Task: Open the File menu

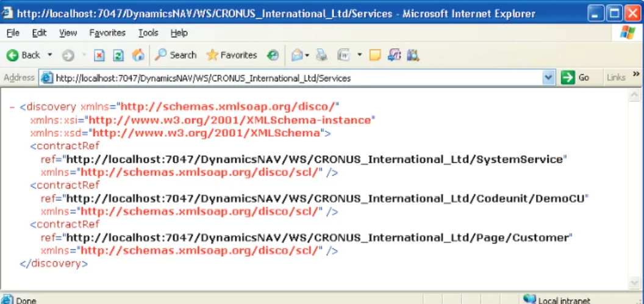Action: coord(13,33)
